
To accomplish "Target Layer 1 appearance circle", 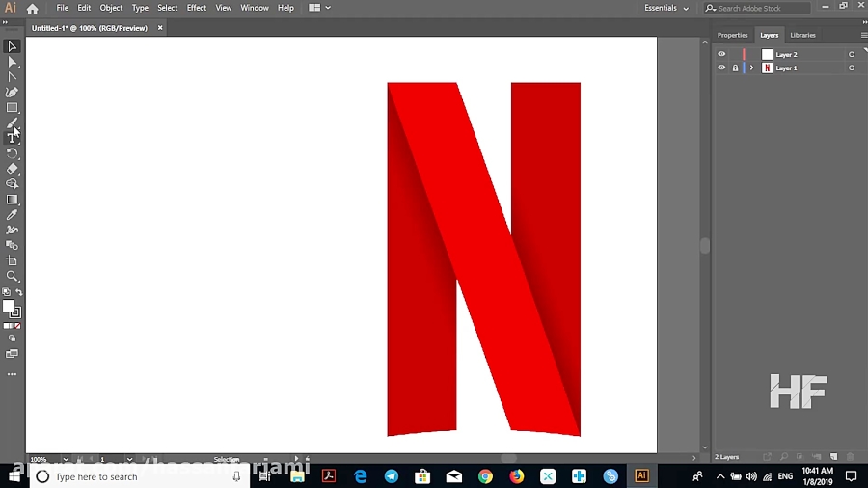I will 852,68.
